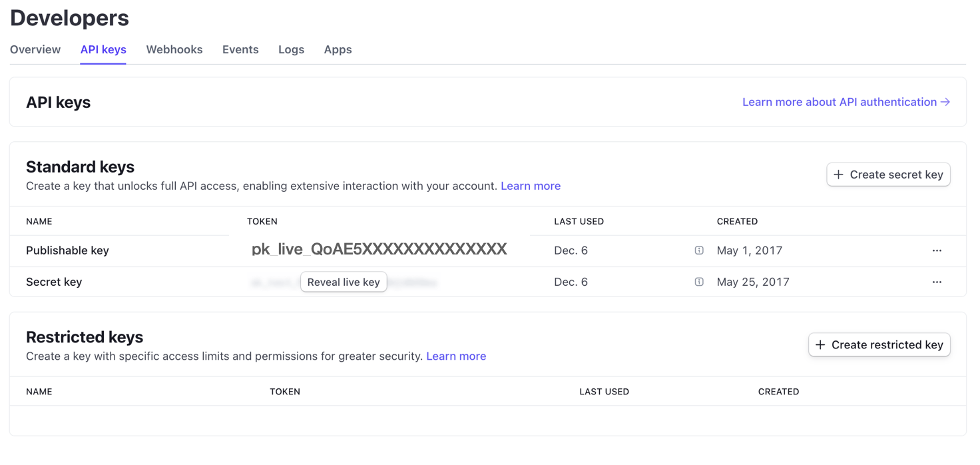Open the Webhooks tab
Viewport: 980px width, 465px height.
click(x=174, y=50)
